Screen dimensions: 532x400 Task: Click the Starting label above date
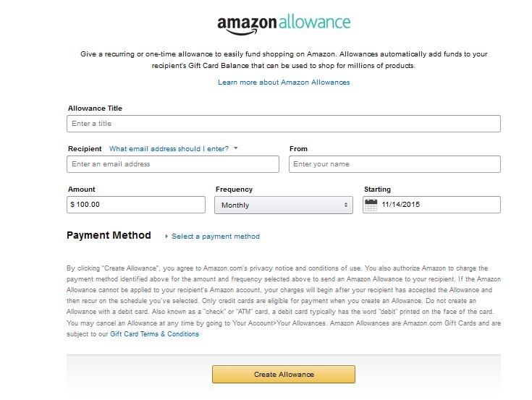click(x=377, y=190)
